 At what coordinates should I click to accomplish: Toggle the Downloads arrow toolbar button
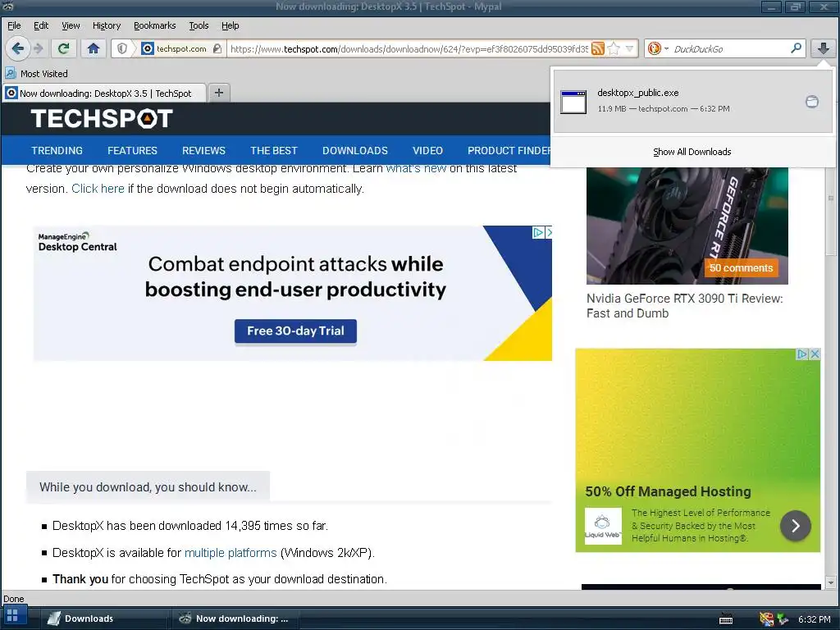click(824, 48)
